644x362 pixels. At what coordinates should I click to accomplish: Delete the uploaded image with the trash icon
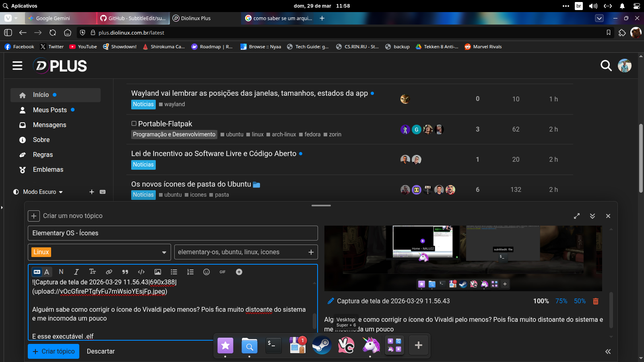[x=596, y=301]
